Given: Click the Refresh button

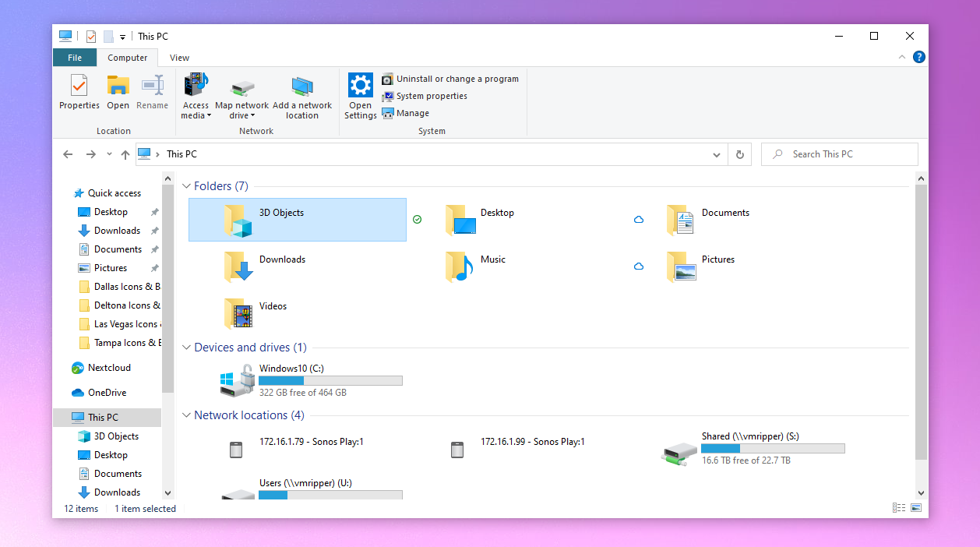Looking at the screenshot, I should pos(739,154).
